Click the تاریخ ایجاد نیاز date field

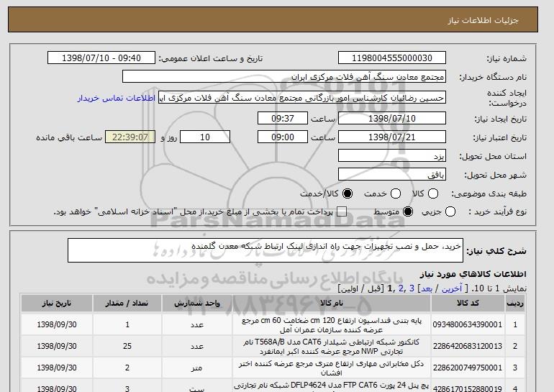click(392, 118)
